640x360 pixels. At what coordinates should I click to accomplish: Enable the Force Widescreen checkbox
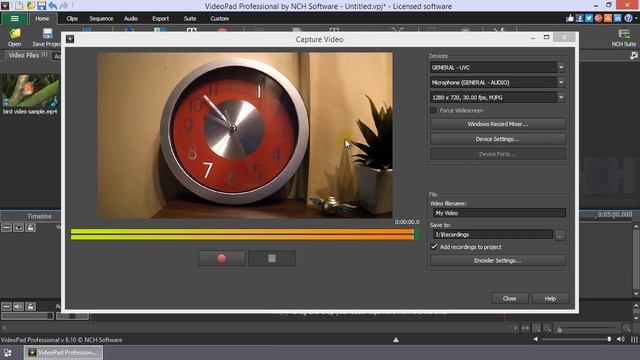(433, 111)
